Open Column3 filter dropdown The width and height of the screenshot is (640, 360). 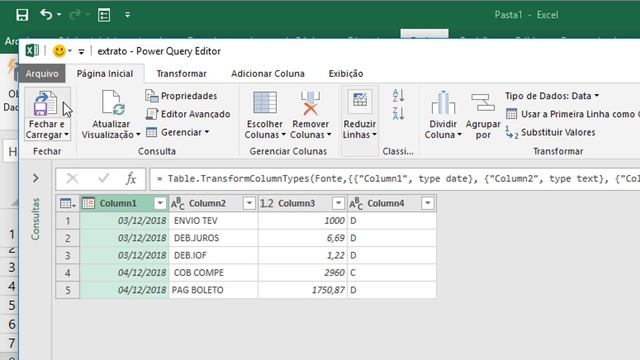pyautogui.click(x=338, y=203)
